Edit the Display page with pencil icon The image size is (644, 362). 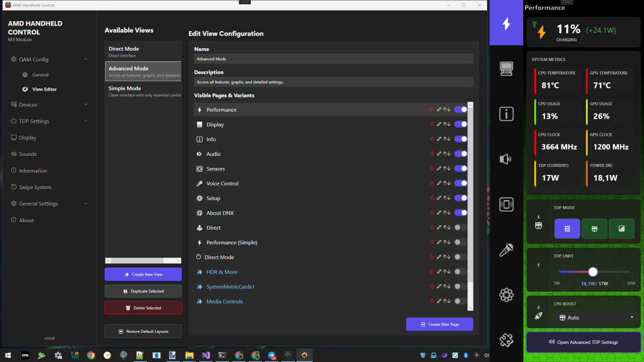[439, 124]
